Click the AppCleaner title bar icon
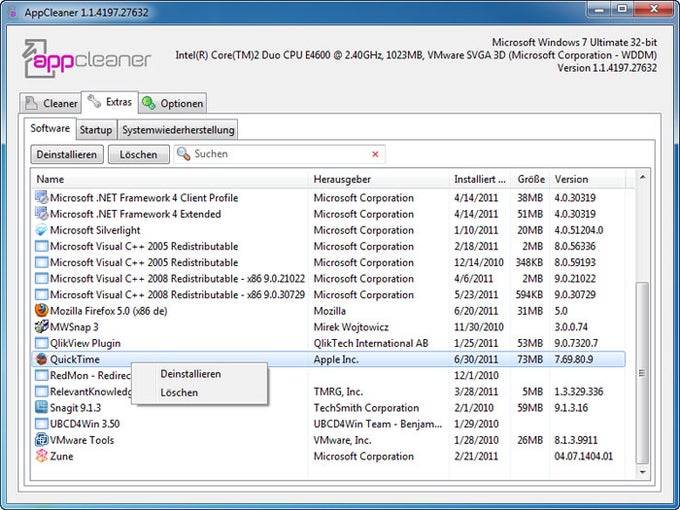This screenshot has width=680, height=510. (12, 12)
